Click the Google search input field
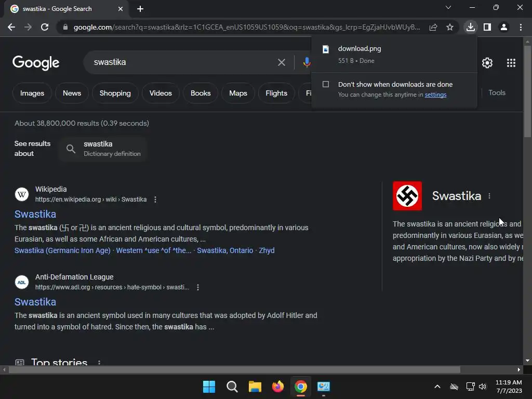 point(183,62)
